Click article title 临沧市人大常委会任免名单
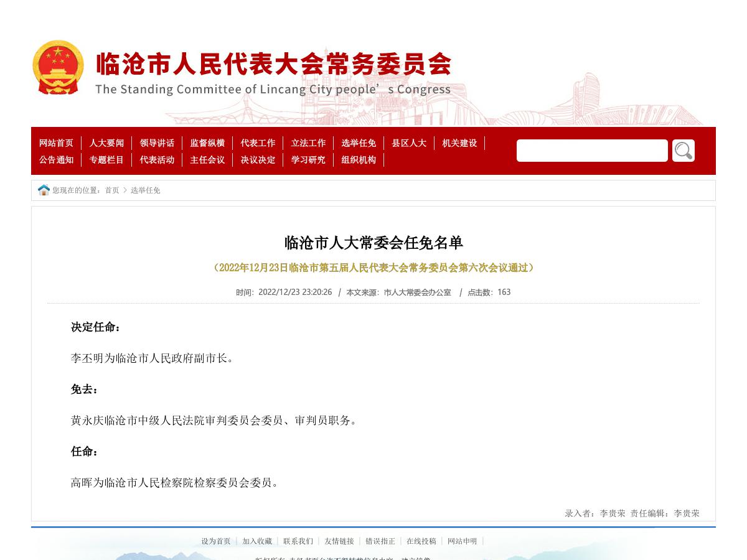Image resolution: width=747 pixels, height=560 pixels. [x=374, y=243]
